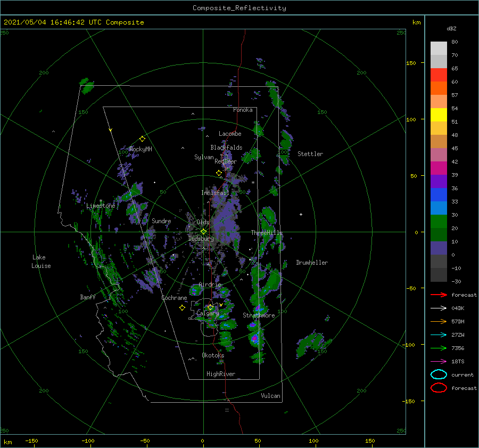Select the 39 dBZ magenta swatch

439,168
